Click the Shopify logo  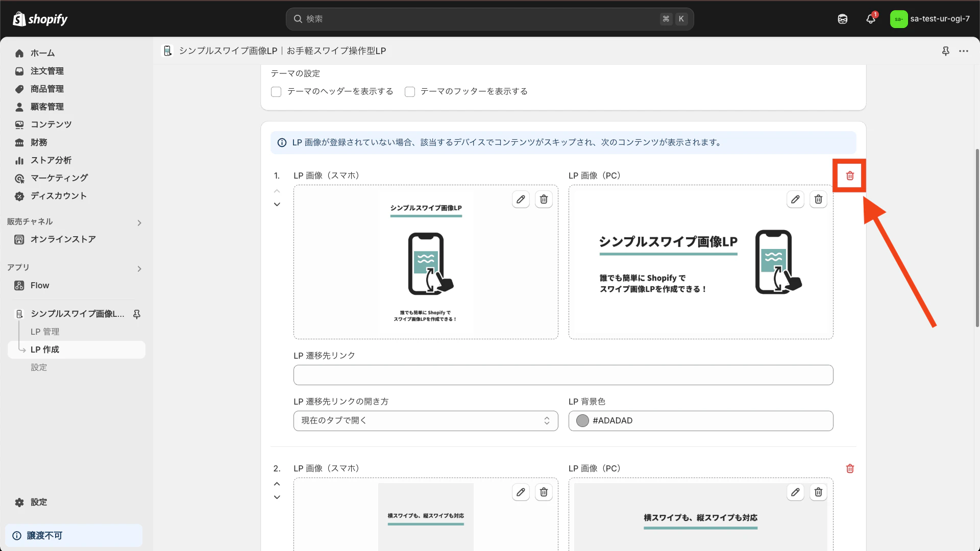click(40, 19)
